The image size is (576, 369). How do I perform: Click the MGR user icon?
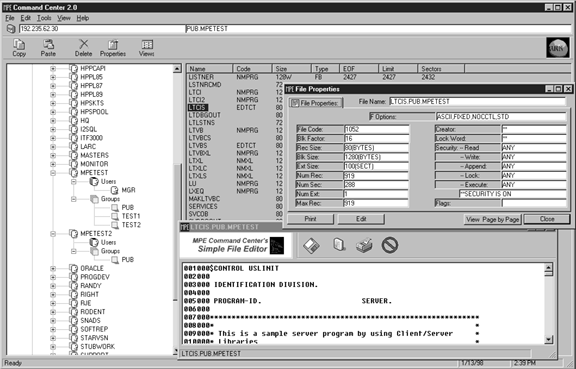pos(115,190)
